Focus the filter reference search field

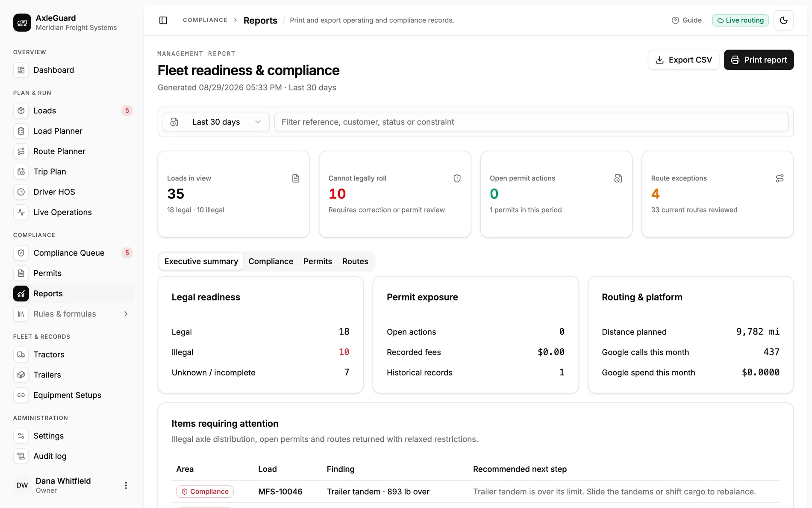coord(531,122)
